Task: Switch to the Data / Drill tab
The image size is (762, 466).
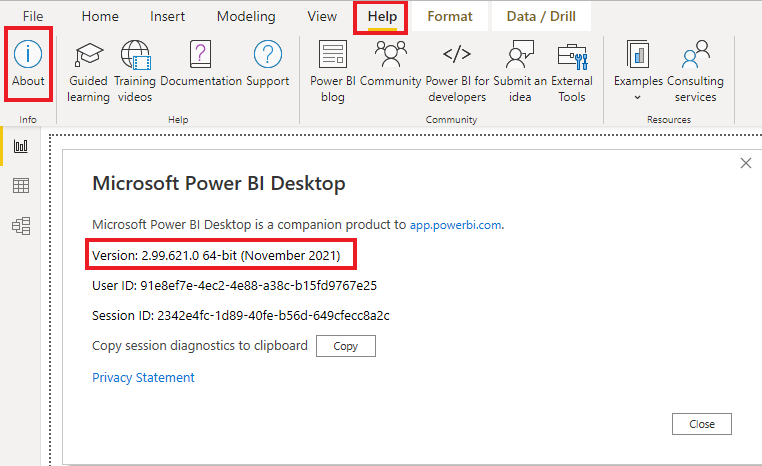Action: tap(541, 17)
